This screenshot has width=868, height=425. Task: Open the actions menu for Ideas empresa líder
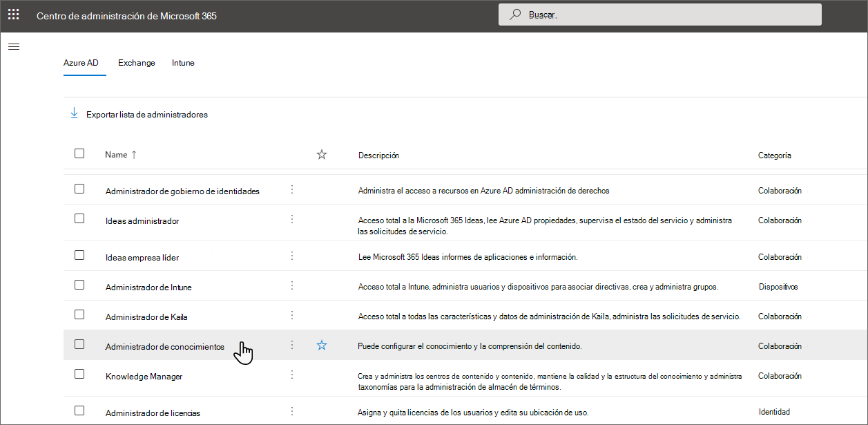(291, 256)
